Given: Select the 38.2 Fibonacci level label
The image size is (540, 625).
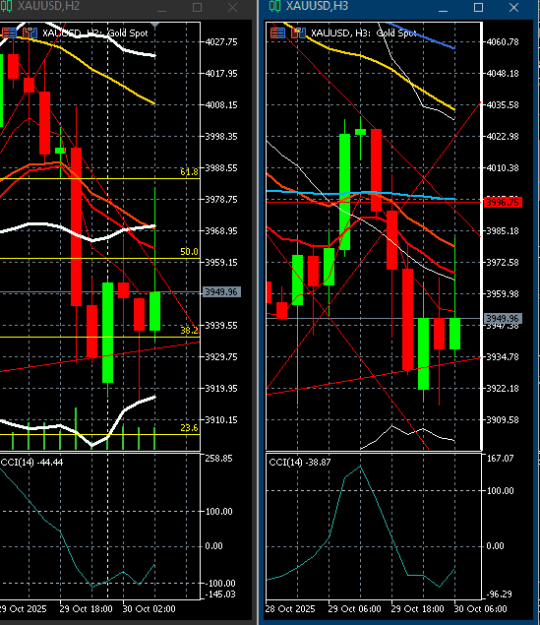Looking at the screenshot, I should (x=189, y=330).
